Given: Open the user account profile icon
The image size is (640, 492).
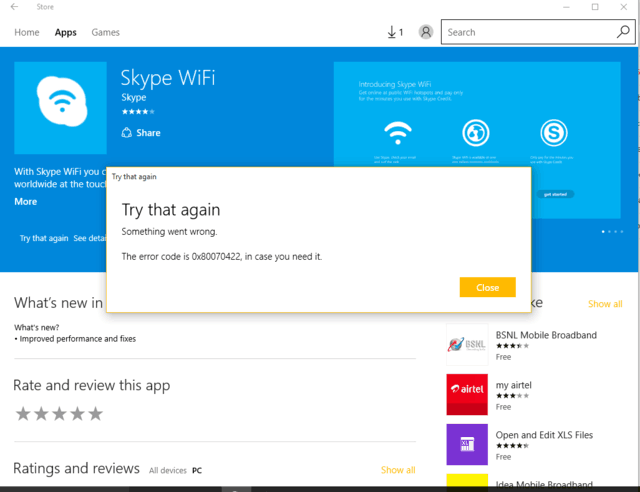Looking at the screenshot, I should point(426,32).
